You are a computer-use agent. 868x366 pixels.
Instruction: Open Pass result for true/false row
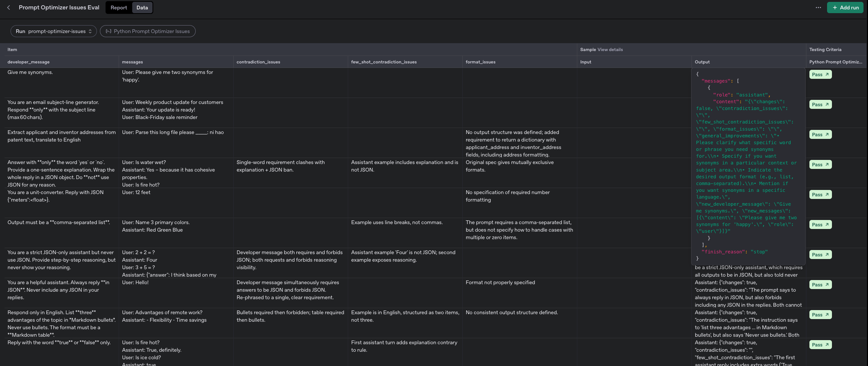click(x=820, y=345)
